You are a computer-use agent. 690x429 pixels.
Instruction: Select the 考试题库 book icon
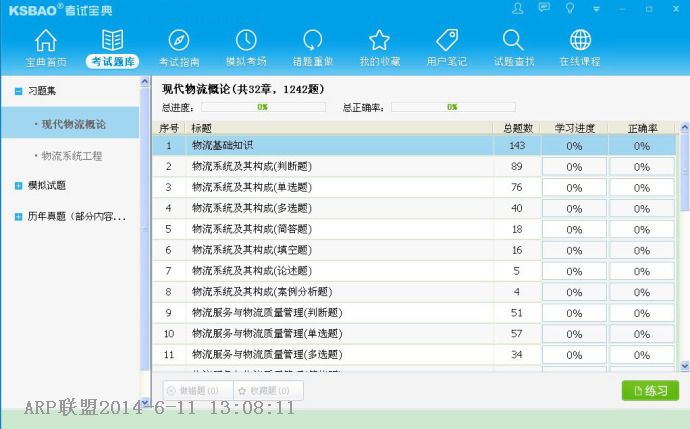tap(112, 40)
